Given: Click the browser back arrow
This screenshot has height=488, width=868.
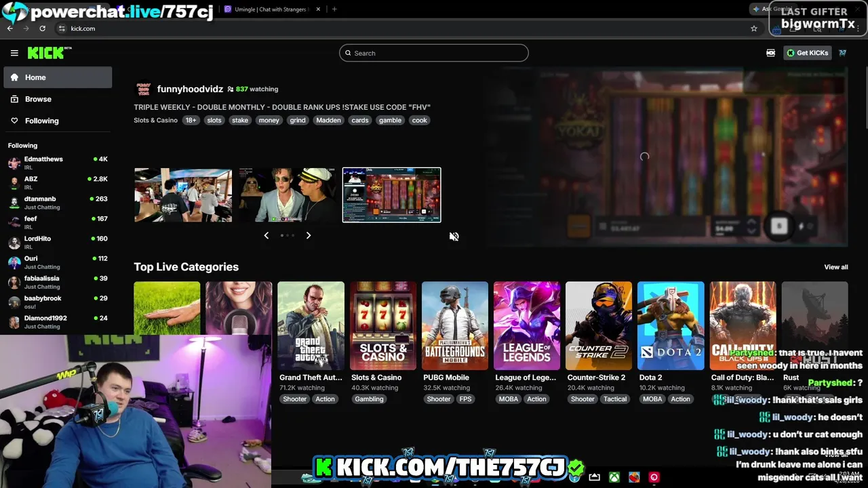Looking at the screenshot, I should [x=9, y=28].
